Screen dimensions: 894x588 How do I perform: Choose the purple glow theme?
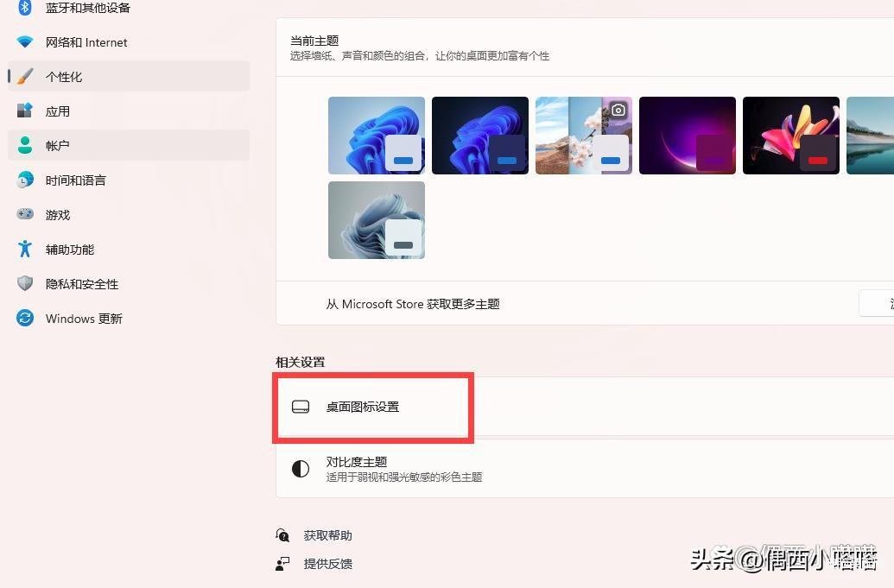tap(688, 136)
